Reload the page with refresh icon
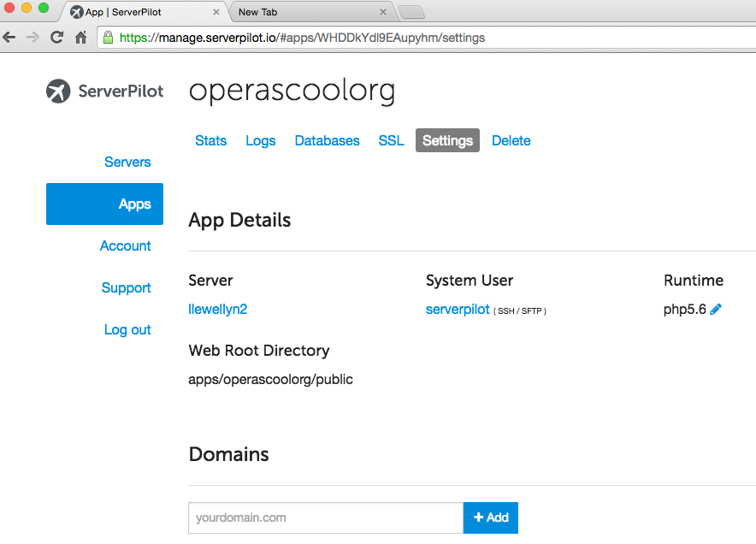This screenshot has width=756, height=544. [57, 37]
